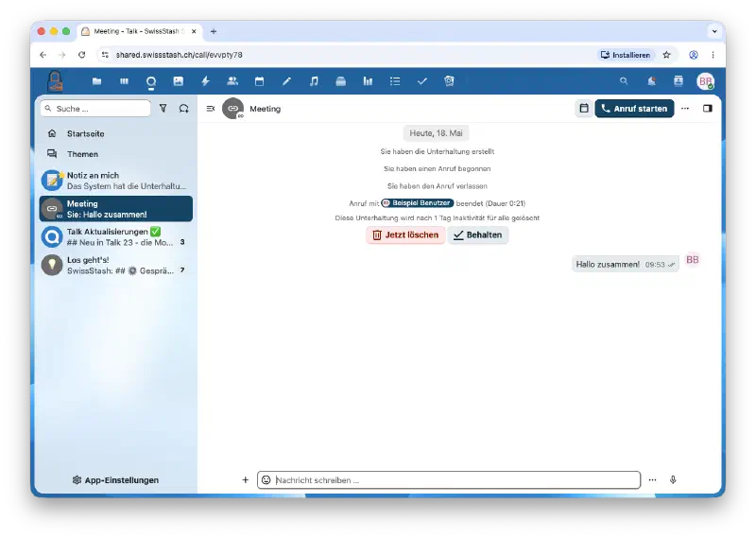Open the Notiz an mich conversation
The height and width of the screenshot is (538, 756).
[x=115, y=181]
